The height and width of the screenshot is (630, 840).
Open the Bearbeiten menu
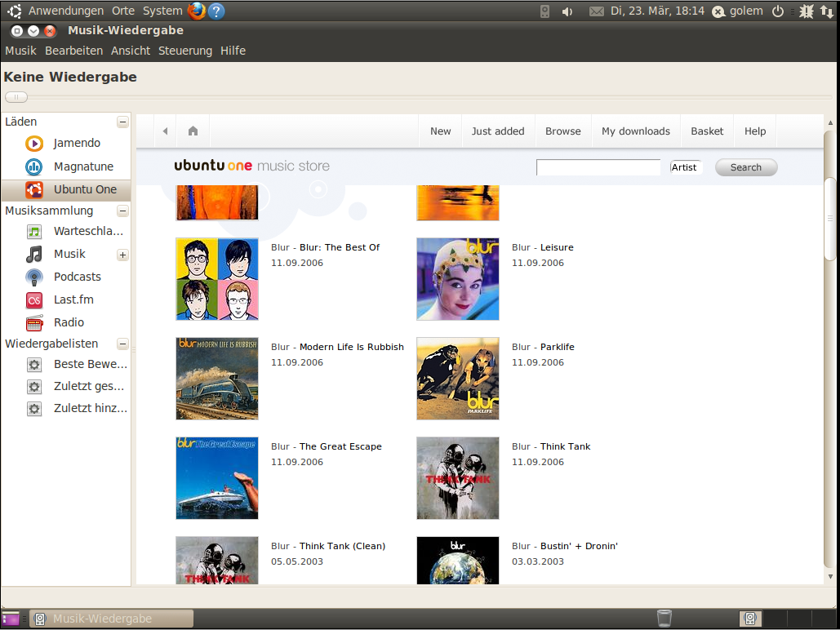(x=74, y=51)
